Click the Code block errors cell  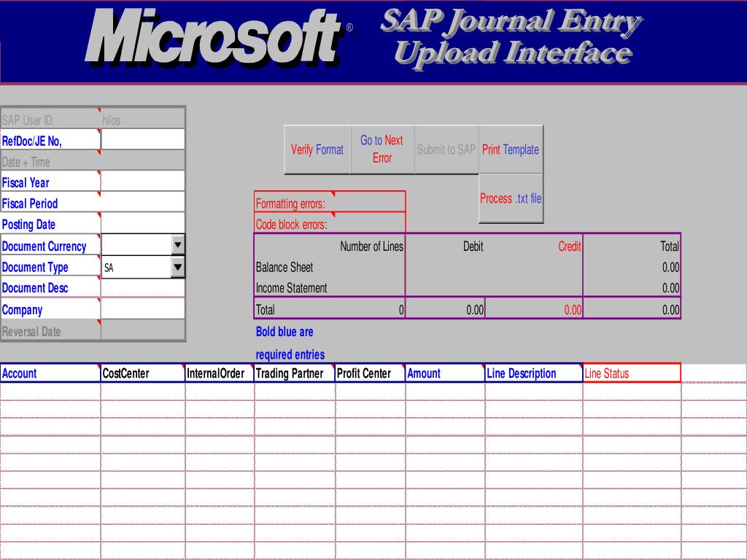[330, 223]
